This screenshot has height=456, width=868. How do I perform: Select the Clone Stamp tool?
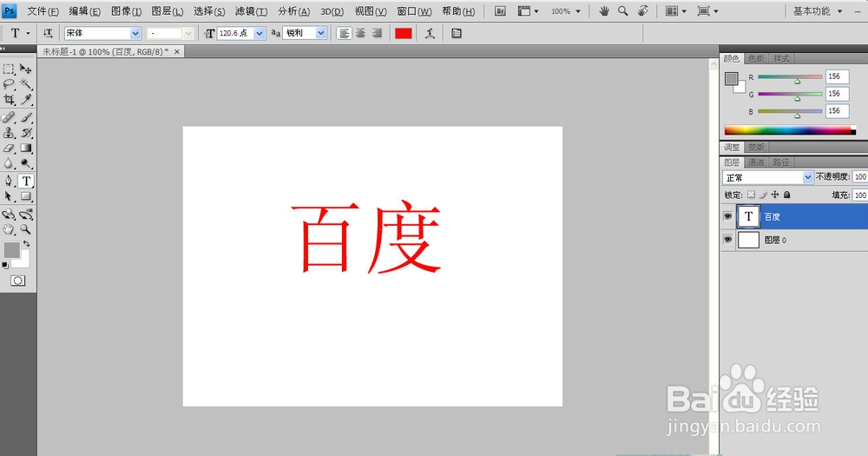[9, 133]
